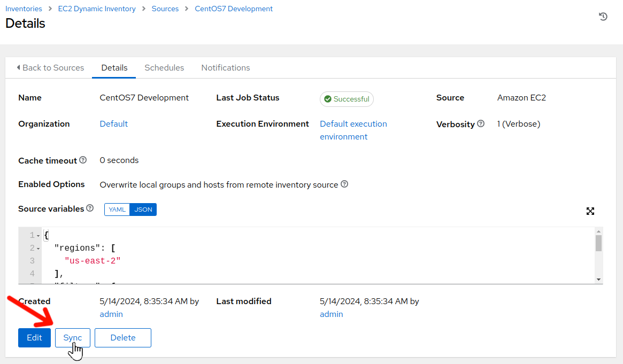Image resolution: width=623 pixels, height=364 pixels.
Task: Open the Schedules tab
Action: (x=164, y=68)
